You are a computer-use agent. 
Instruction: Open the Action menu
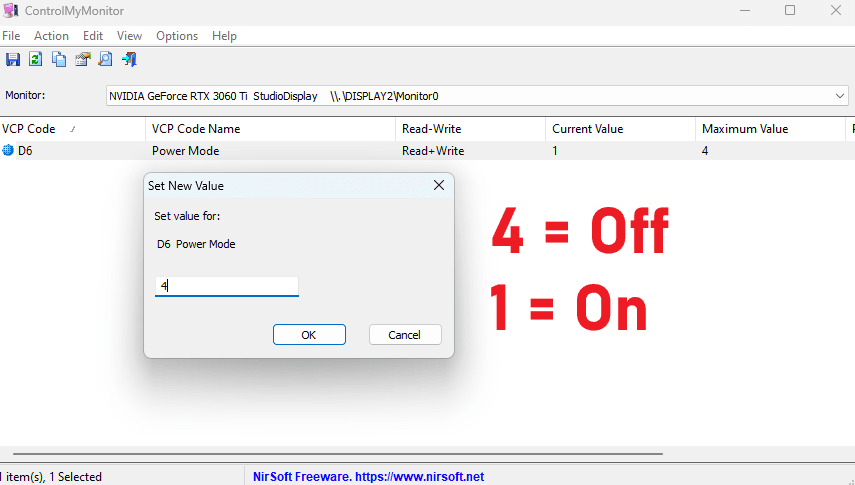(51, 36)
